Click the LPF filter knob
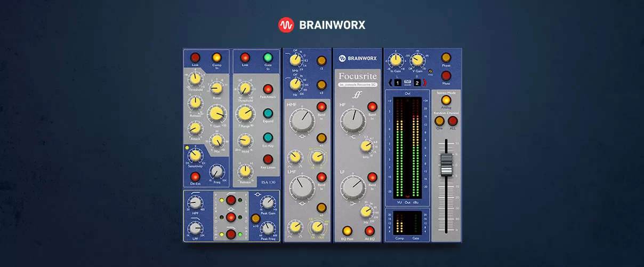The height and width of the screenshot is (267, 644). click(x=195, y=228)
